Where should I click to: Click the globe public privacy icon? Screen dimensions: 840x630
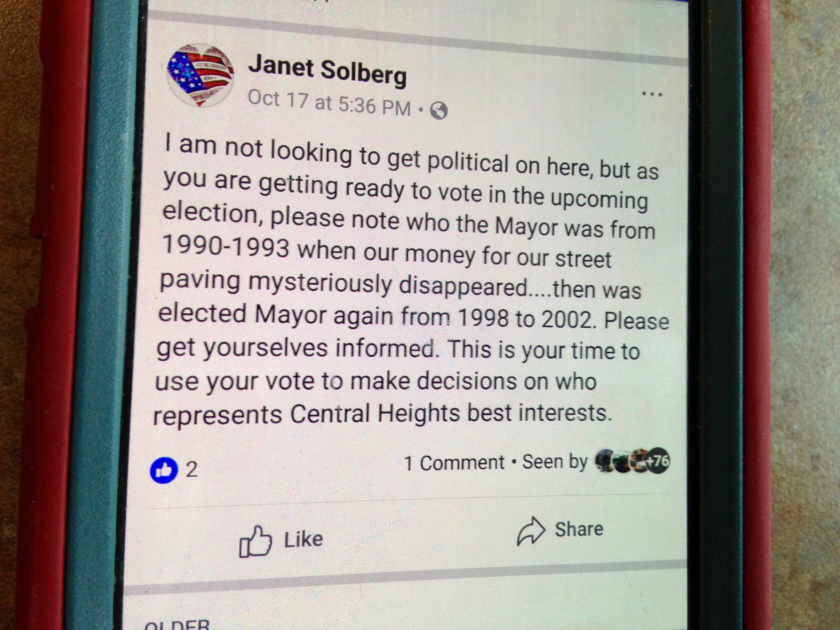[439, 111]
